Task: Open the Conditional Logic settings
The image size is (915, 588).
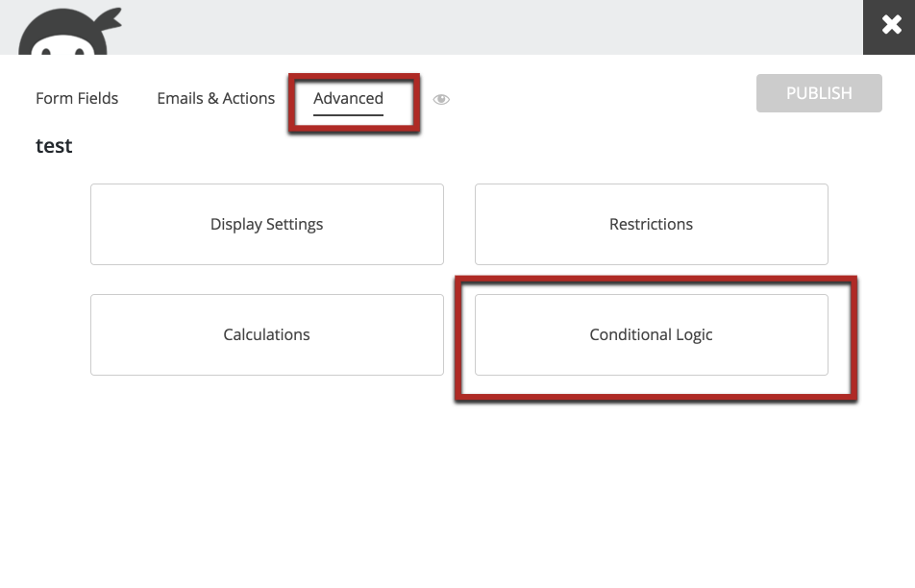Action: coord(651,334)
